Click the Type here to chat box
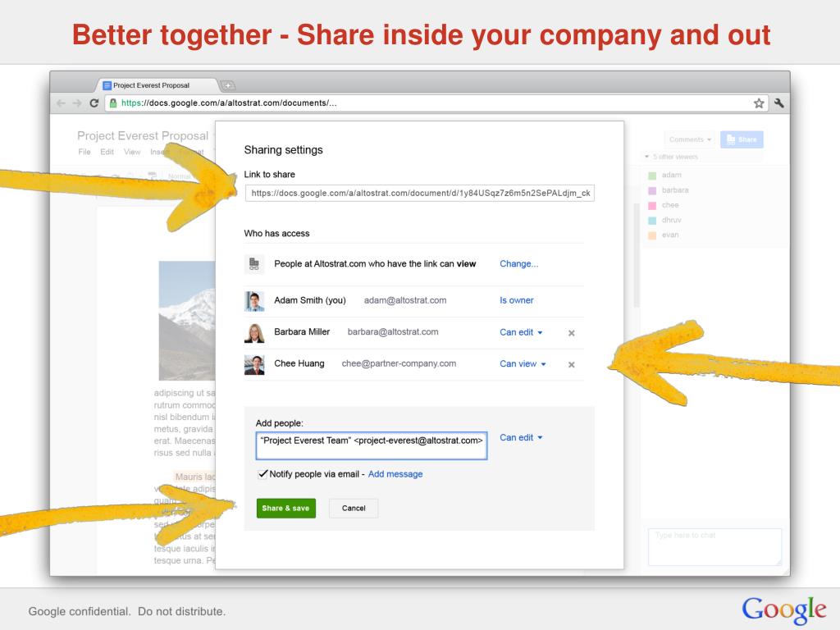This screenshot has height=630, width=840. pyautogui.click(x=714, y=547)
